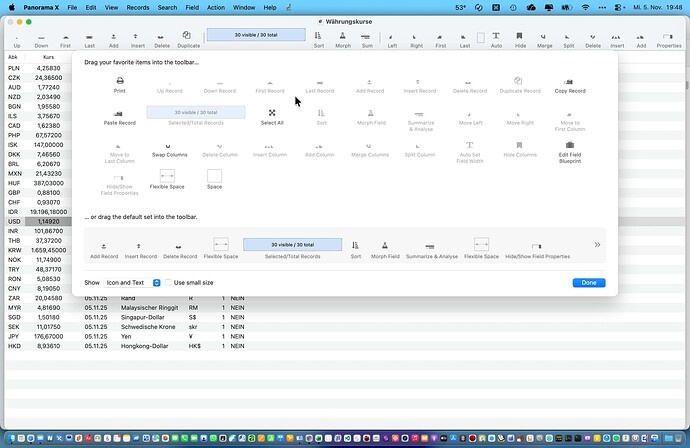Expand the default set overflow chevron

(597, 245)
